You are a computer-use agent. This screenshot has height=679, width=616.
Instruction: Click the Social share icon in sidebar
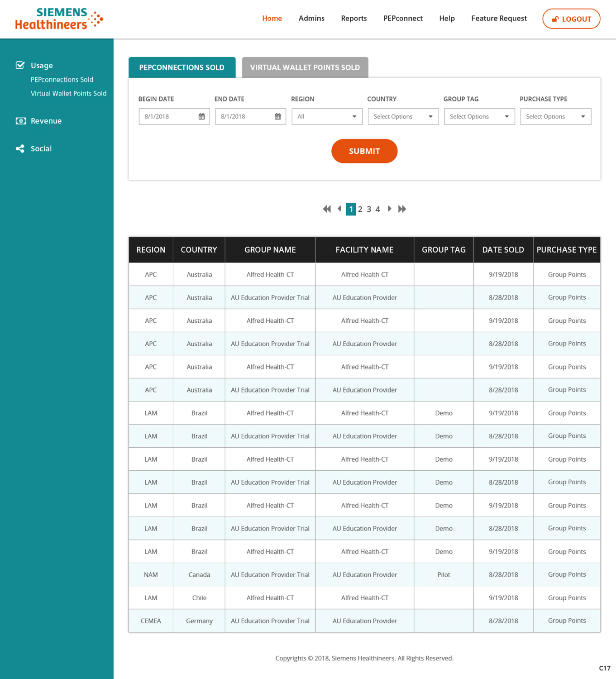pos(20,148)
